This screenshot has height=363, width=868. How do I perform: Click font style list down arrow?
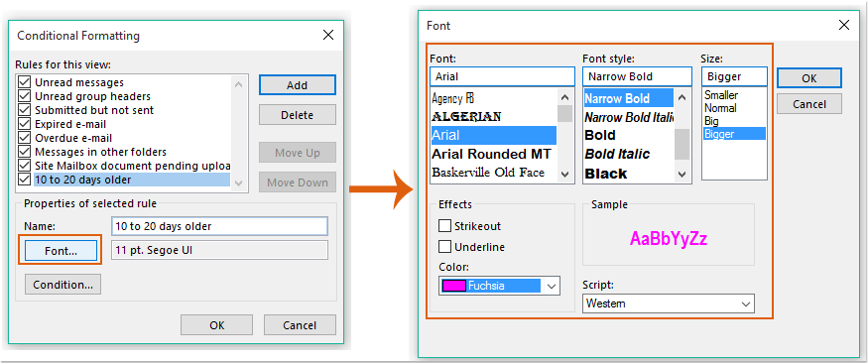[x=682, y=174]
